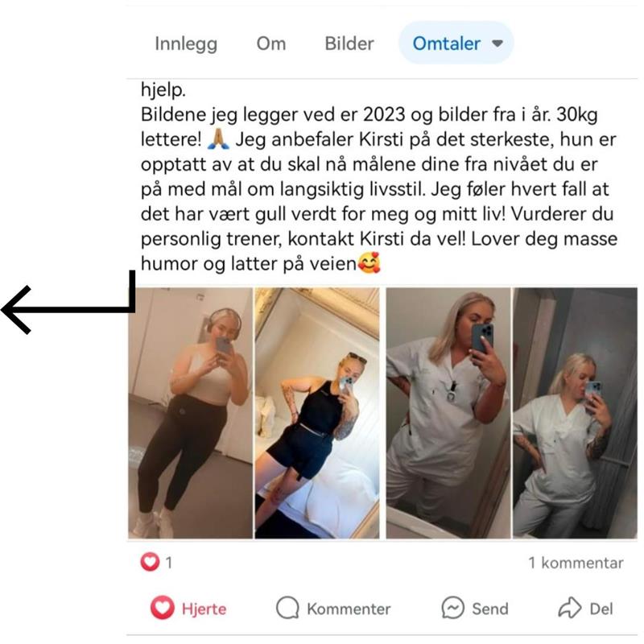Select the Kommenter button text
The image size is (644, 644).
(x=349, y=609)
